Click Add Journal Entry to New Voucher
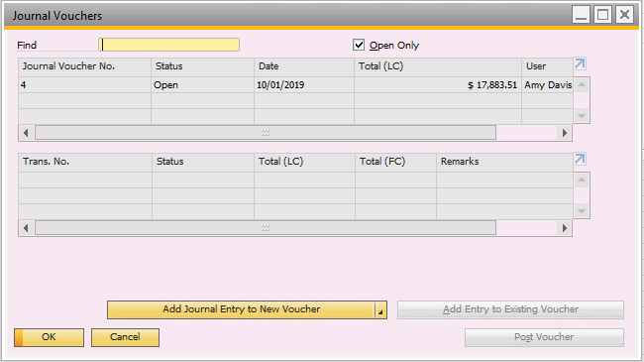Viewport: 644px width, 362px height. click(x=241, y=309)
